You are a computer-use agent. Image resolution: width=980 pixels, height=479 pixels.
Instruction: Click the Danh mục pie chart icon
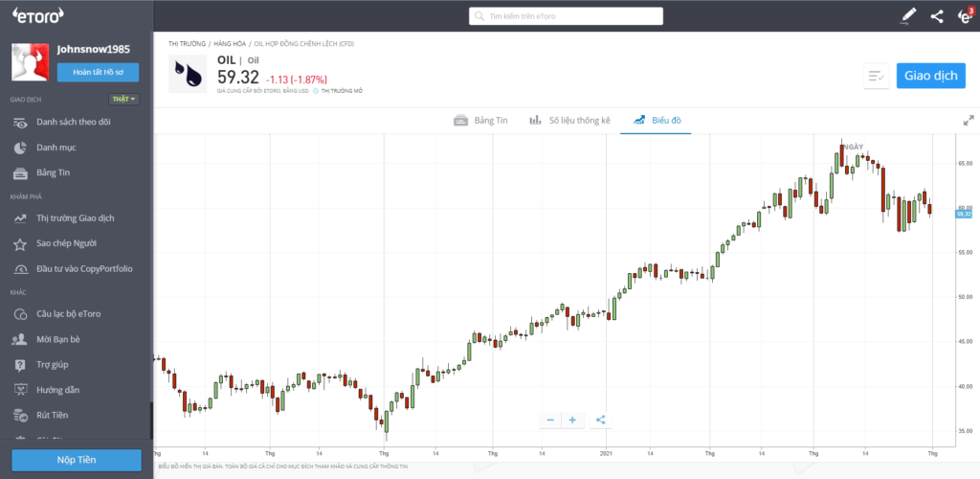[x=20, y=148]
